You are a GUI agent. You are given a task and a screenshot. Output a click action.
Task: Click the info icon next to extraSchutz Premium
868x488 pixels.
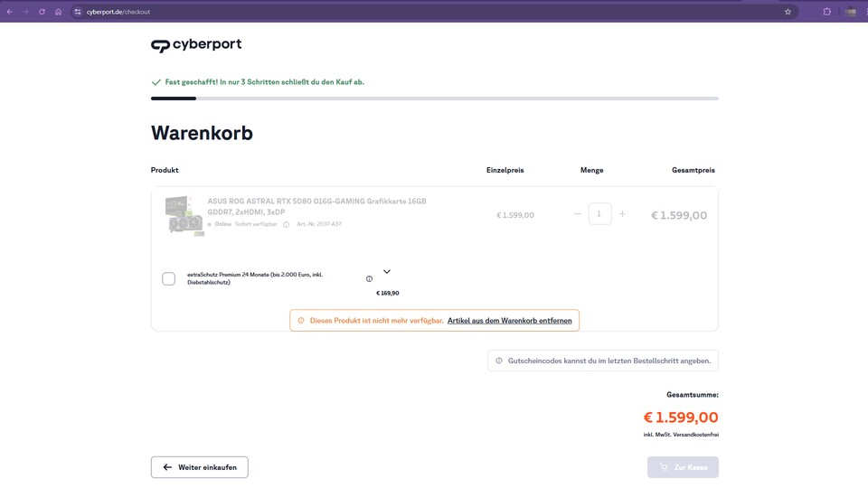point(369,278)
